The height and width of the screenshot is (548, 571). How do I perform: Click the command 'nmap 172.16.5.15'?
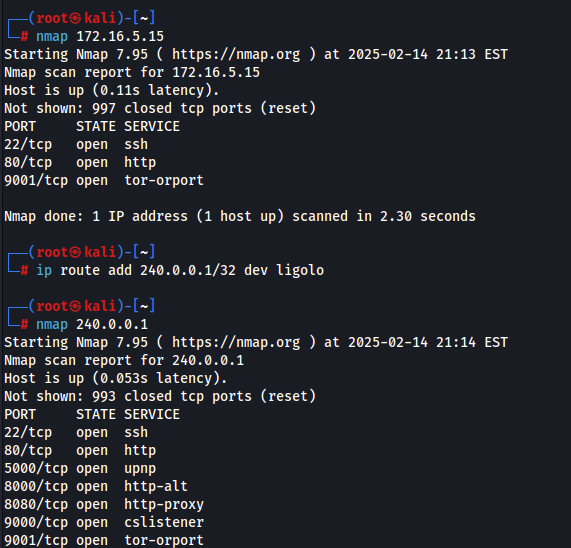click(100, 36)
